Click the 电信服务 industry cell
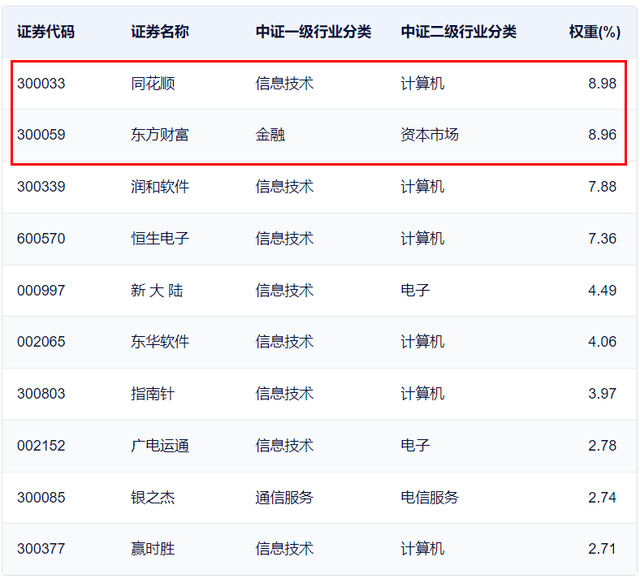The width and height of the screenshot is (640, 587). [429, 498]
